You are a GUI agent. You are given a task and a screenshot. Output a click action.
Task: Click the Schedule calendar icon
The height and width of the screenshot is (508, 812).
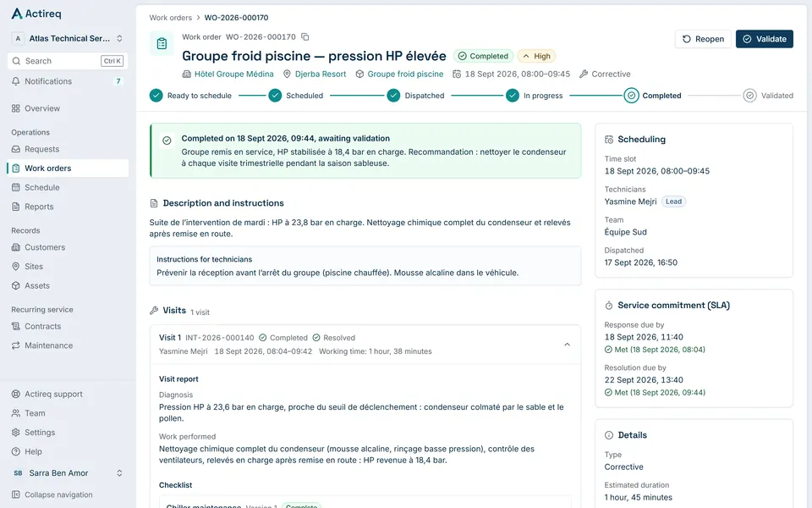point(16,188)
